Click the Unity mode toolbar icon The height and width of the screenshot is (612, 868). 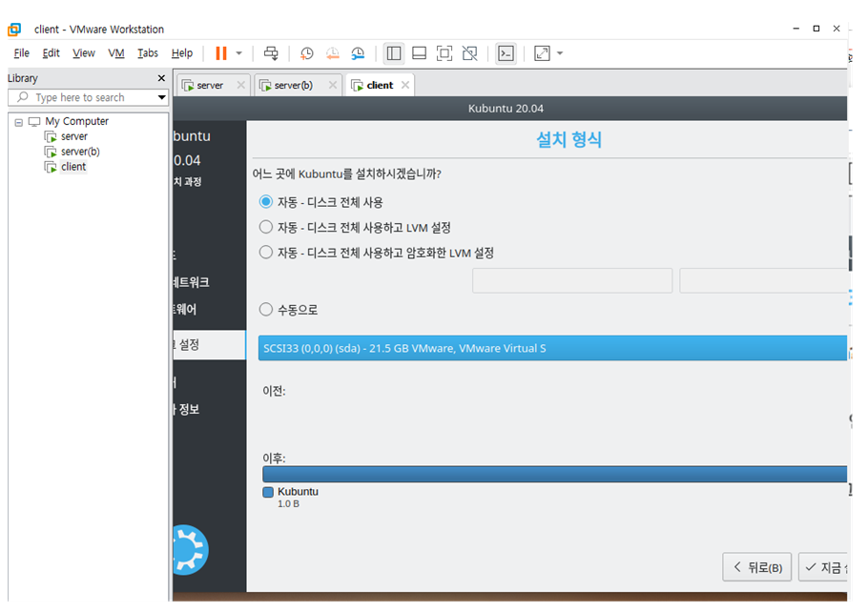point(470,53)
